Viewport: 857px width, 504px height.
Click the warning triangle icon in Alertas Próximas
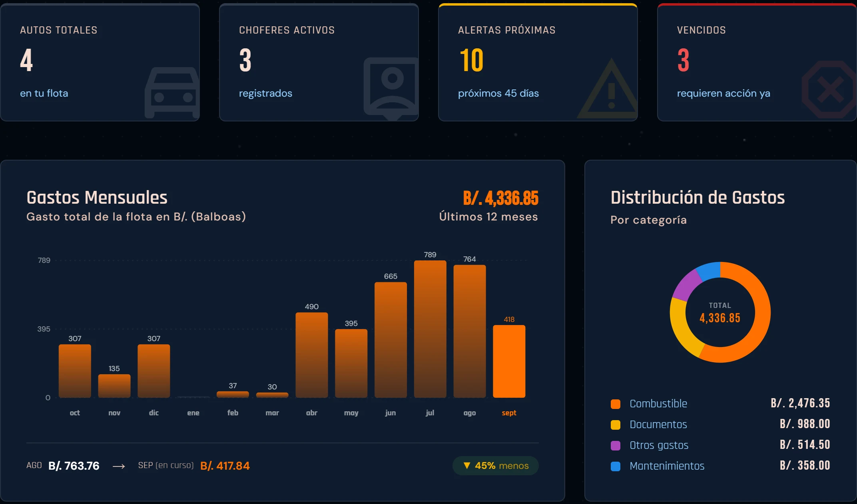608,89
